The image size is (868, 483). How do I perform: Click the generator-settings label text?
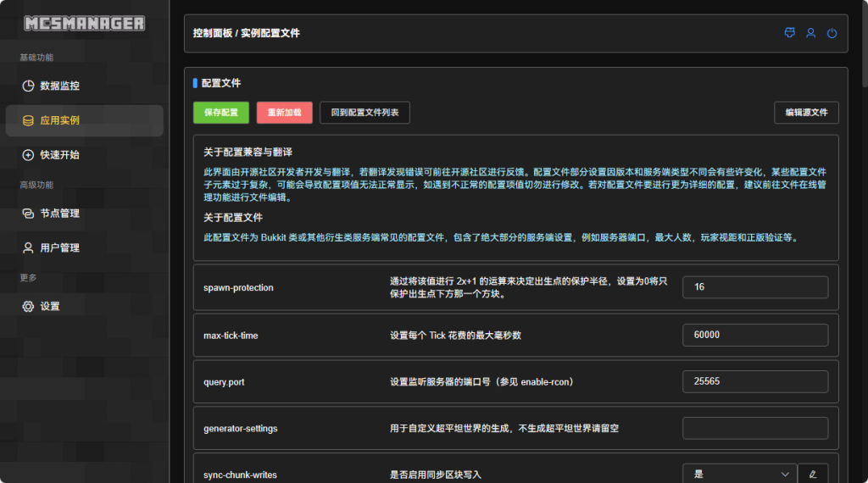[240, 429]
